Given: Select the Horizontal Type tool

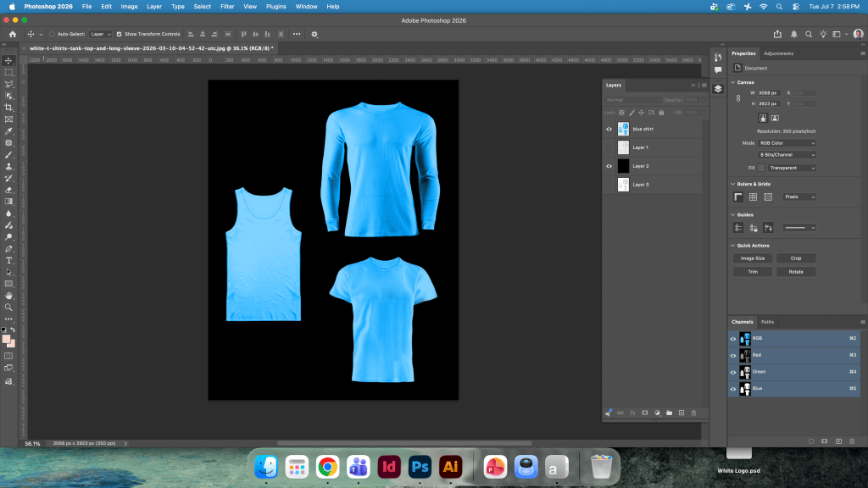Looking at the screenshot, I should point(8,261).
